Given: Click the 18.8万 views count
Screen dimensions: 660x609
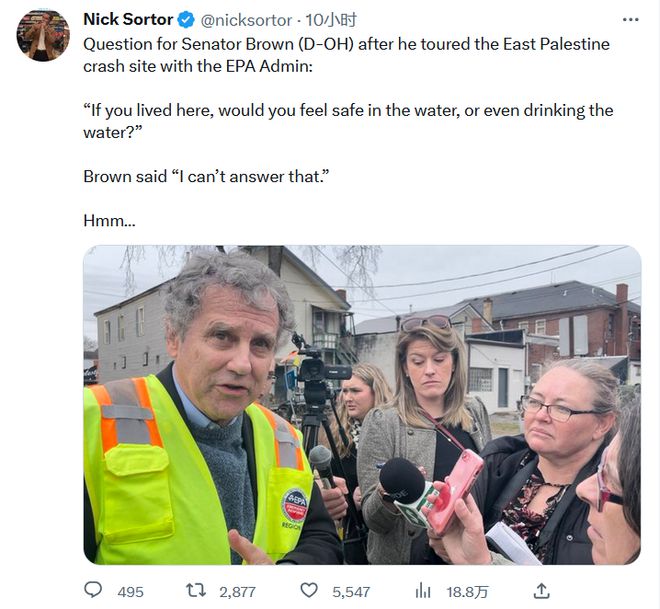Looking at the screenshot, I should pyautogui.click(x=467, y=592).
